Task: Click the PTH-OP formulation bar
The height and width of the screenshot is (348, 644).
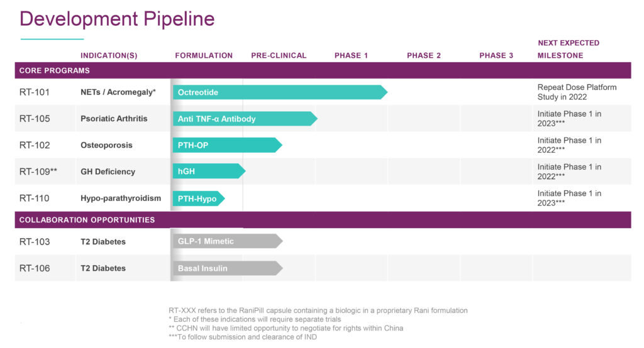Action: tap(228, 145)
